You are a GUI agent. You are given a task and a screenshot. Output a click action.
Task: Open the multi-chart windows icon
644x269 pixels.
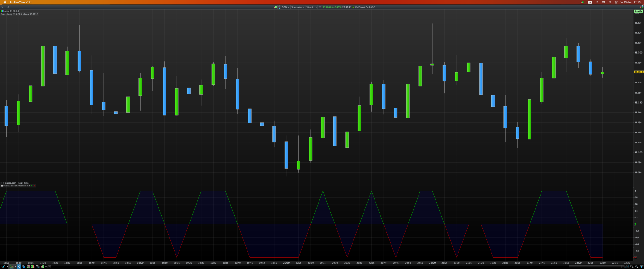38,266
